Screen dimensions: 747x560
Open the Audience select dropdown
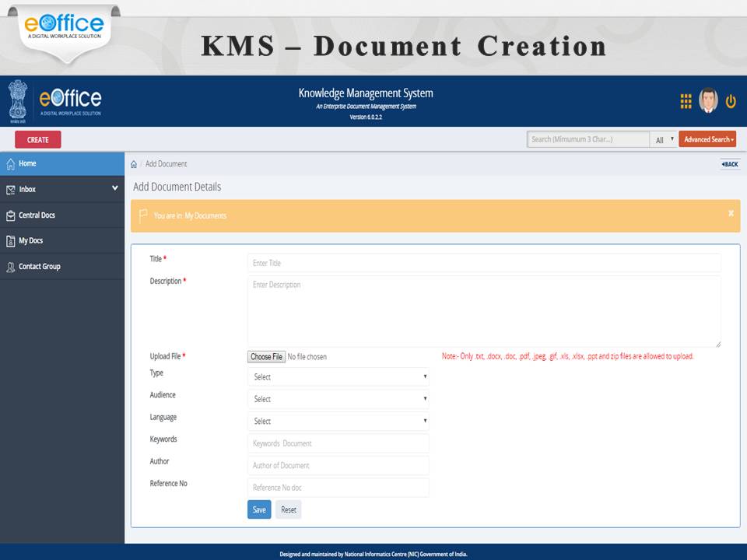pos(338,399)
